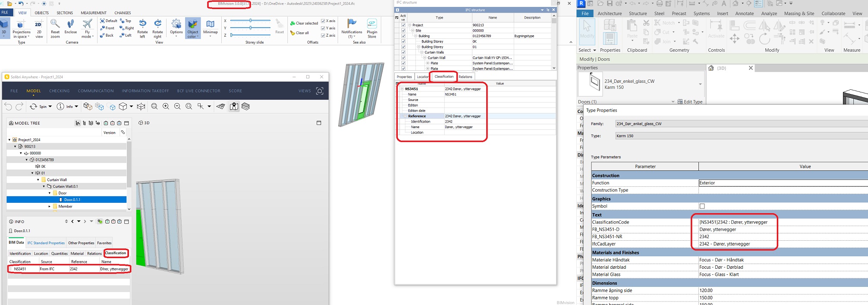868x305 pixels.
Task: Click Rotate left in BIMvision View group
Action: pyautogui.click(x=142, y=28)
